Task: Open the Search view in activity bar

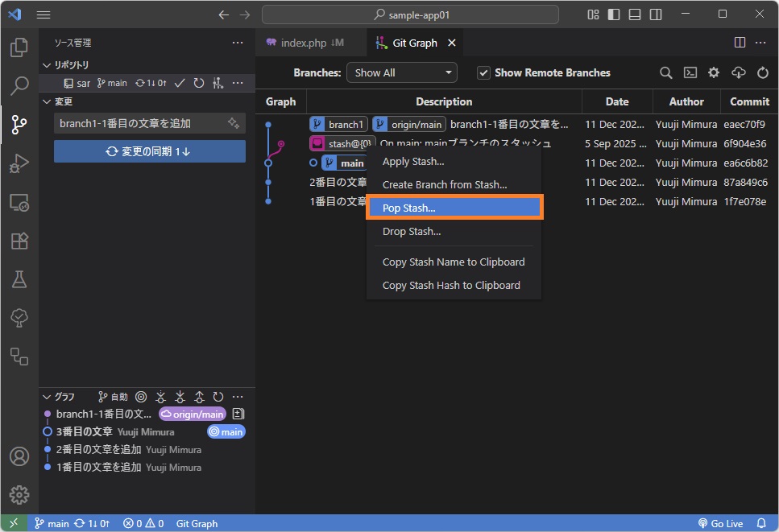Action: click(x=19, y=85)
